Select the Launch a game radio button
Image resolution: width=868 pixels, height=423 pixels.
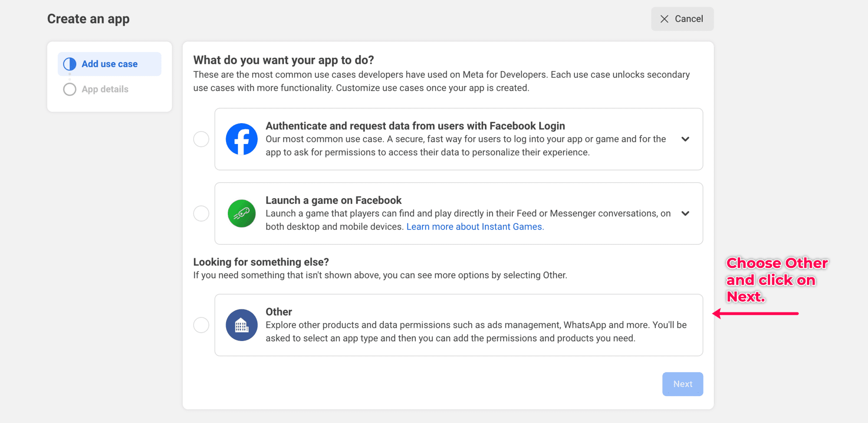click(201, 213)
